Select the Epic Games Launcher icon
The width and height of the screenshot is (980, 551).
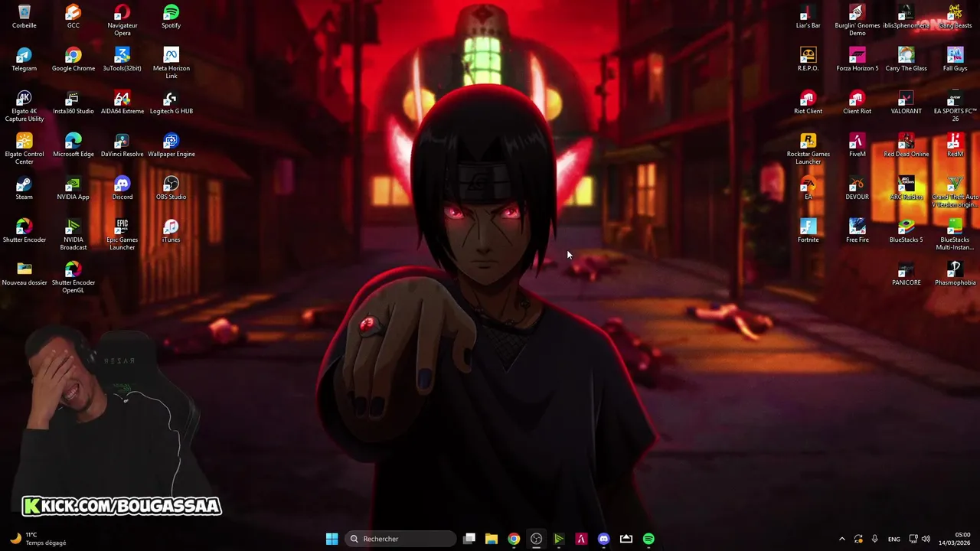point(122,234)
